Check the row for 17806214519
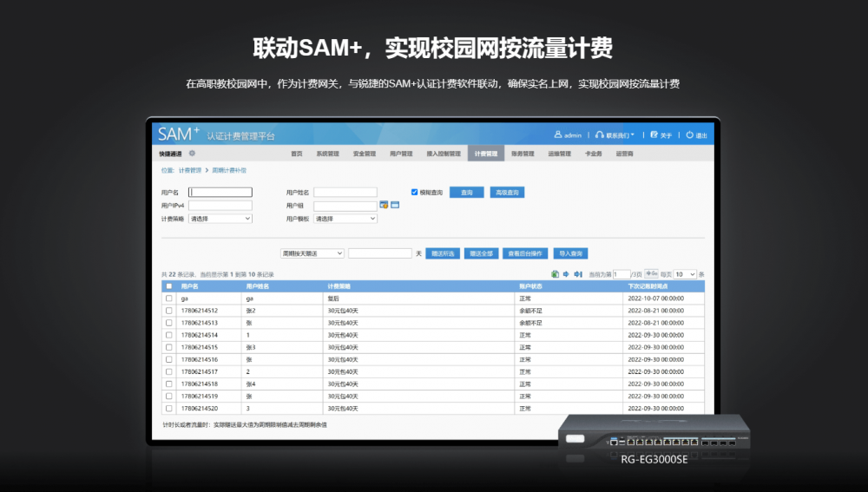The image size is (868, 492). (169, 397)
